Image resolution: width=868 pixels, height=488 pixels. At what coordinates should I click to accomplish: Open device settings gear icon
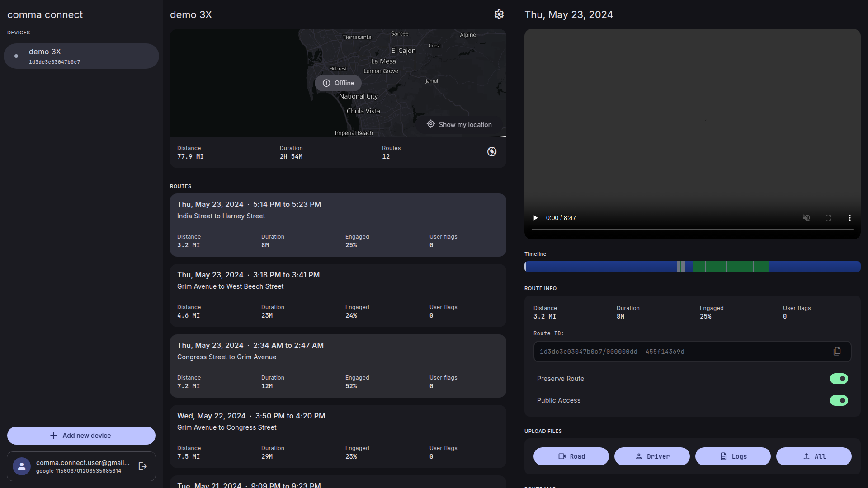(x=499, y=14)
